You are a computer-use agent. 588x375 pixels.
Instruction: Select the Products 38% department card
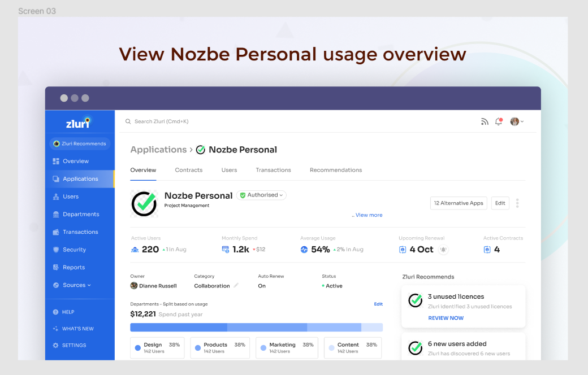(220, 348)
